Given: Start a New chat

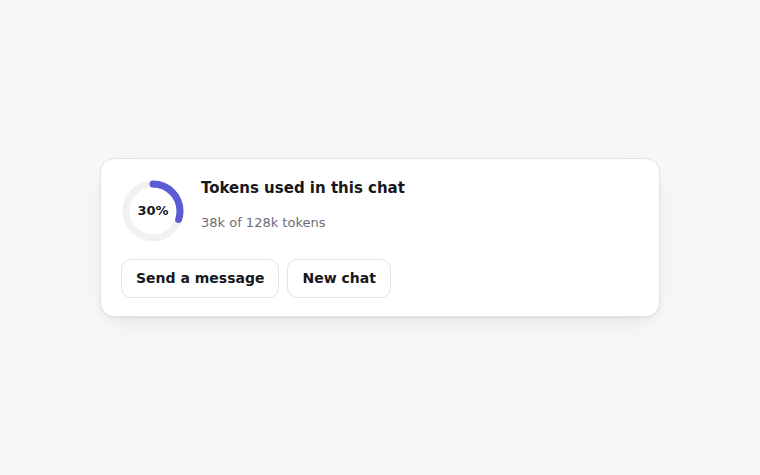Looking at the screenshot, I should 339,278.
